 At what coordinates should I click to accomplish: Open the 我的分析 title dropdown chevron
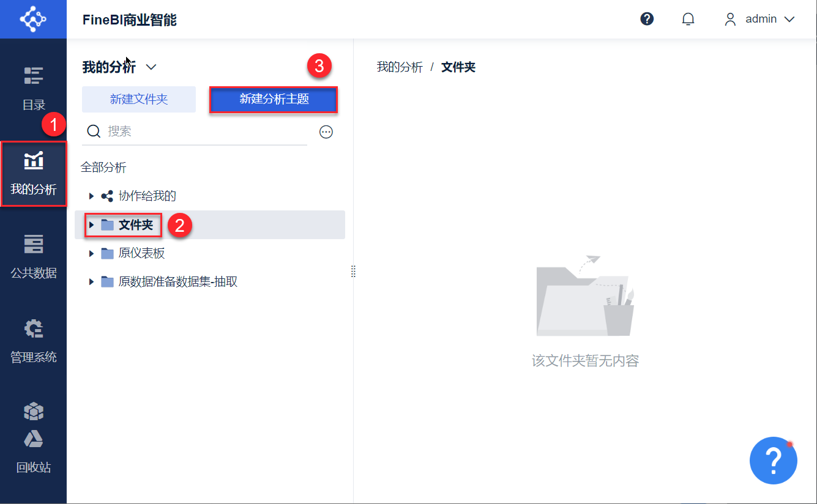(151, 67)
